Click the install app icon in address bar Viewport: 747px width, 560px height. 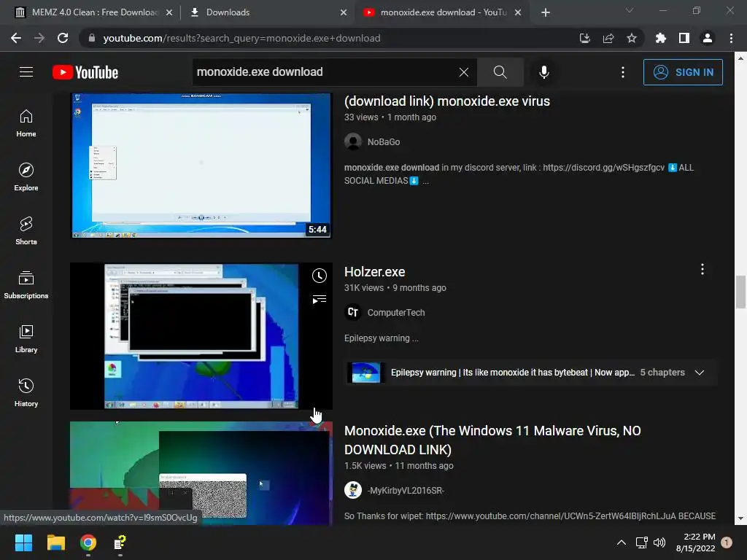click(584, 38)
